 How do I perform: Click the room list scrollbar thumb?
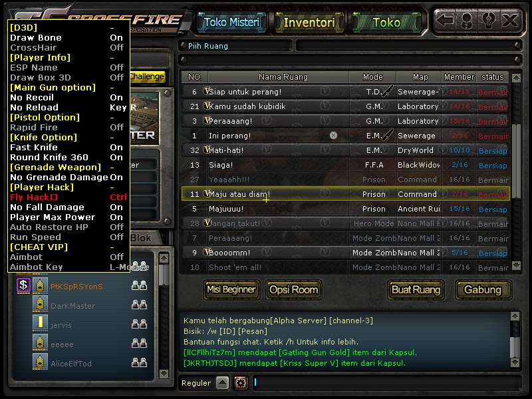point(516,161)
